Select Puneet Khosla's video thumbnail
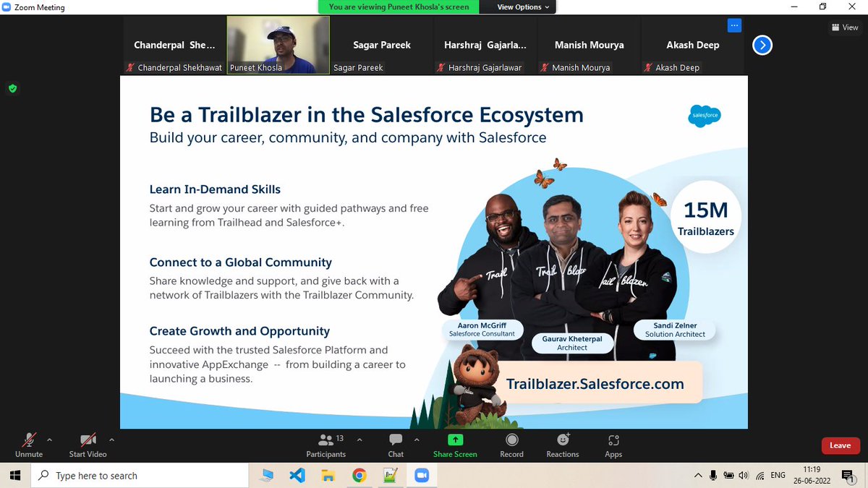Viewport: 868px width, 488px height. coord(278,45)
